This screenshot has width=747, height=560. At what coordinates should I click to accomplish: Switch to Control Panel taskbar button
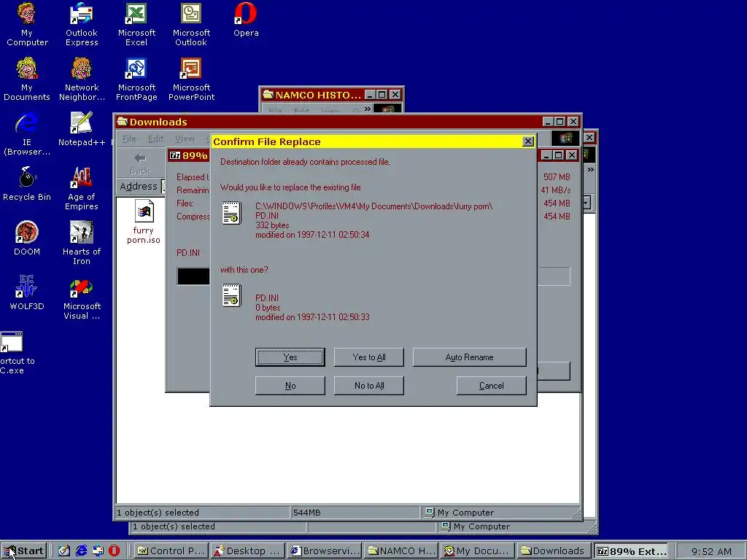[x=171, y=551]
